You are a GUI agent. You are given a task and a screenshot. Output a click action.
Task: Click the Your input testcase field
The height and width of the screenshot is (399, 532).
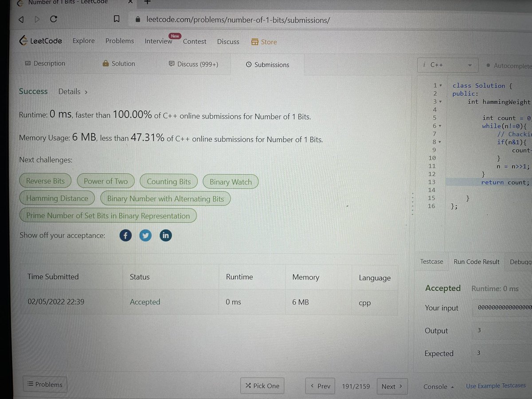pyautogui.click(x=502, y=308)
